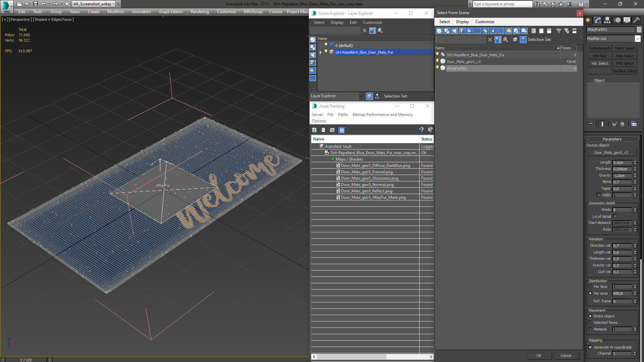The width and height of the screenshot is (644, 362).
Task: Toggle Display Geometry filter in Select From Scene
Action: tap(439, 31)
